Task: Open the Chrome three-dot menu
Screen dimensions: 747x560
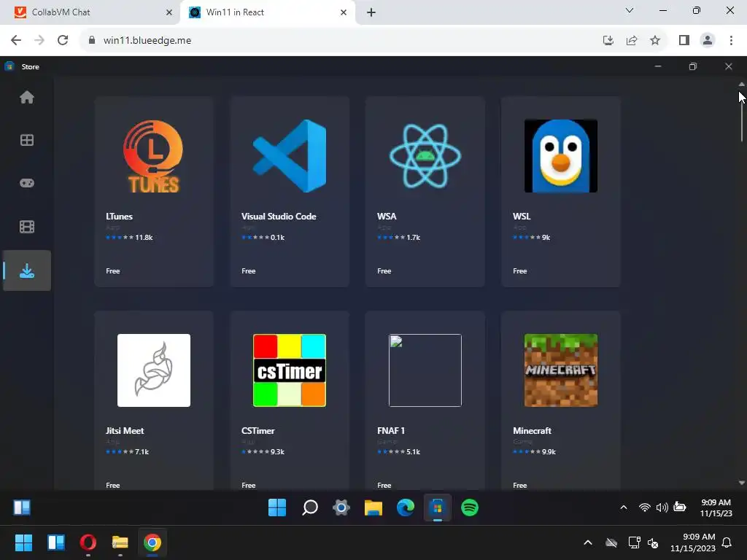Action: 731,41
